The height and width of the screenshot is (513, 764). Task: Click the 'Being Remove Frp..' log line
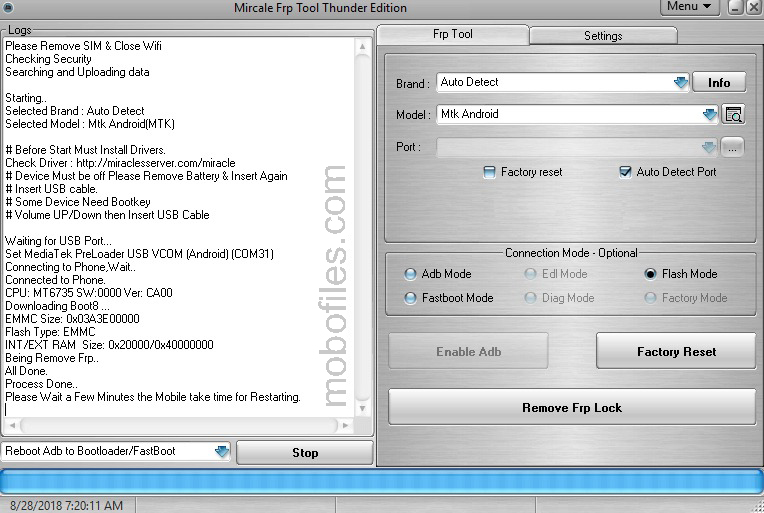tap(52, 358)
